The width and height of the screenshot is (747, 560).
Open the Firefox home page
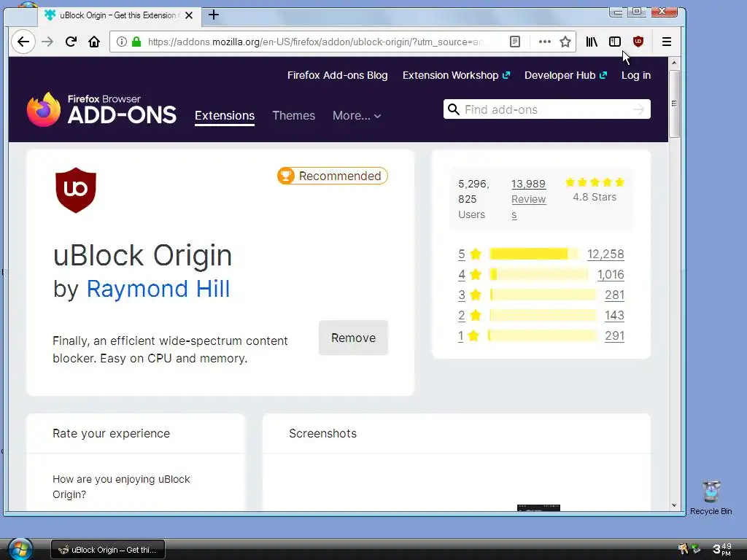tap(94, 42)
